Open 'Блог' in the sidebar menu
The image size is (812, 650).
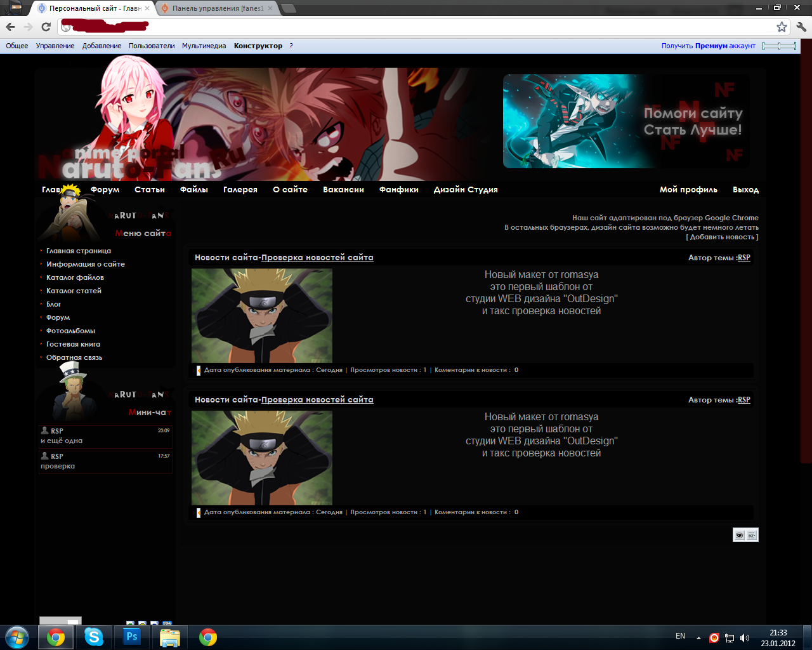click(x=53, y=304)
